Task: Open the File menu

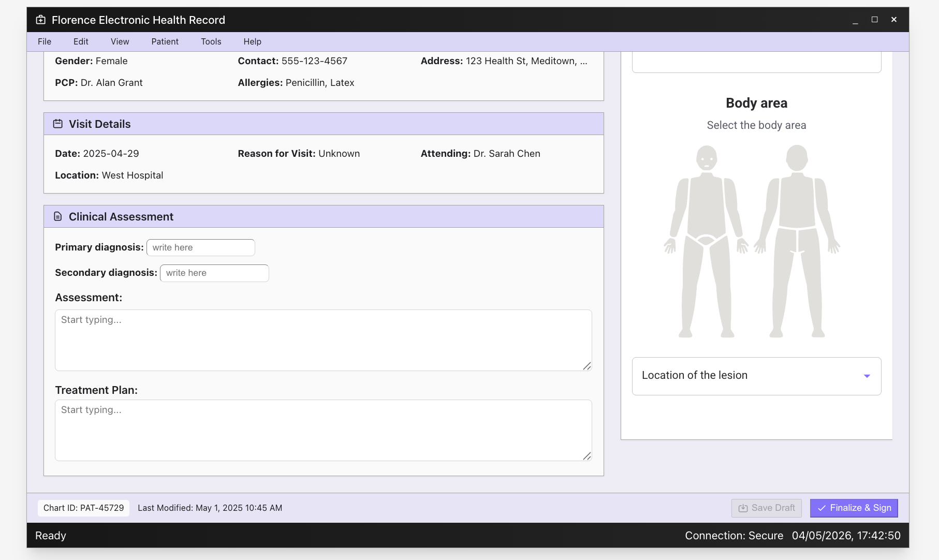Action: click(x=45, y=41)
